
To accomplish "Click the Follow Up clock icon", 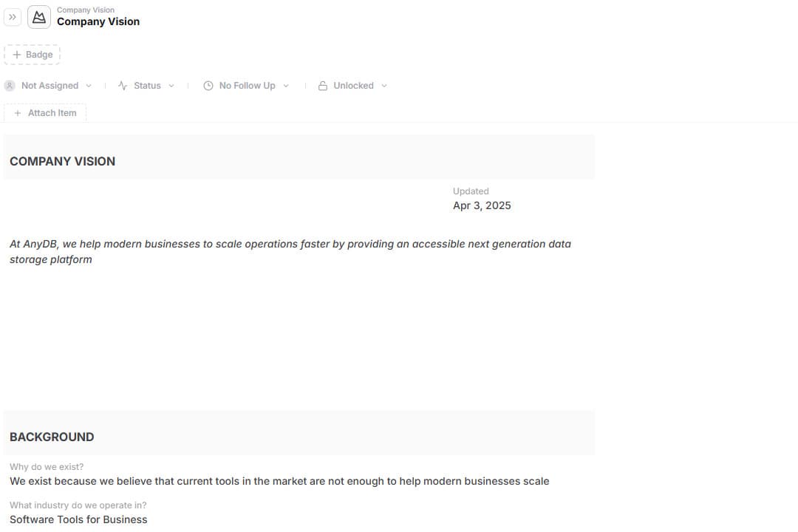I will click(208, 86).
